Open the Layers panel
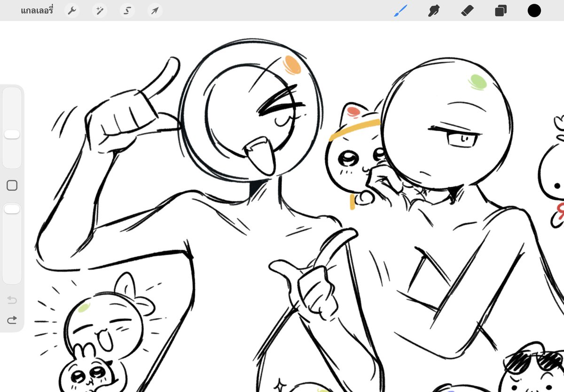The width and height of the screenshot is (564, 392). coord(501,10)
